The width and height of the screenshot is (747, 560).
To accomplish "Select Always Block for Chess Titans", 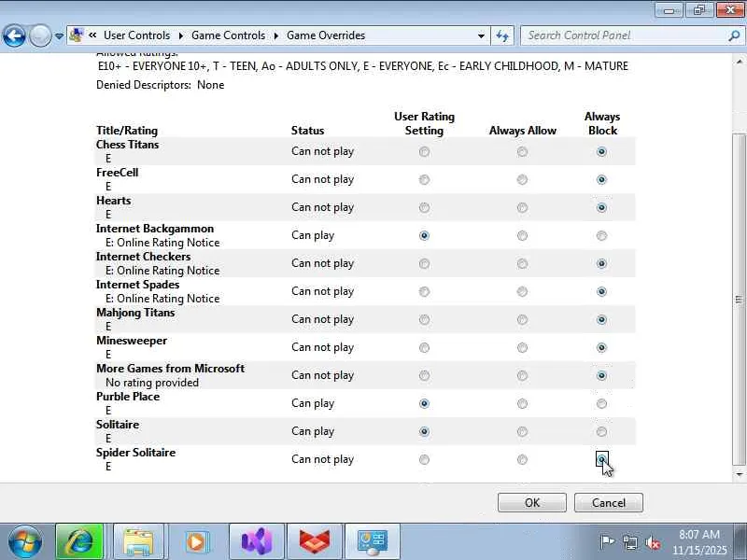I will pyautogui.click(x=601, y=152).
